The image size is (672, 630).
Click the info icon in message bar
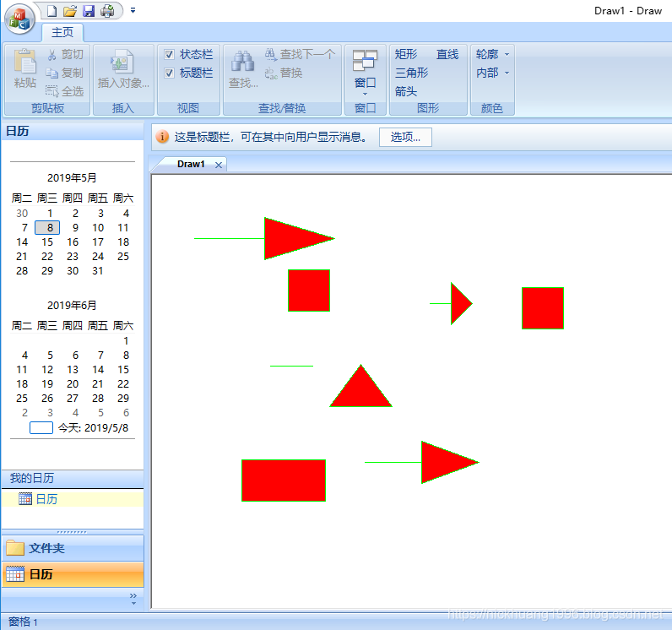(162, 137)
